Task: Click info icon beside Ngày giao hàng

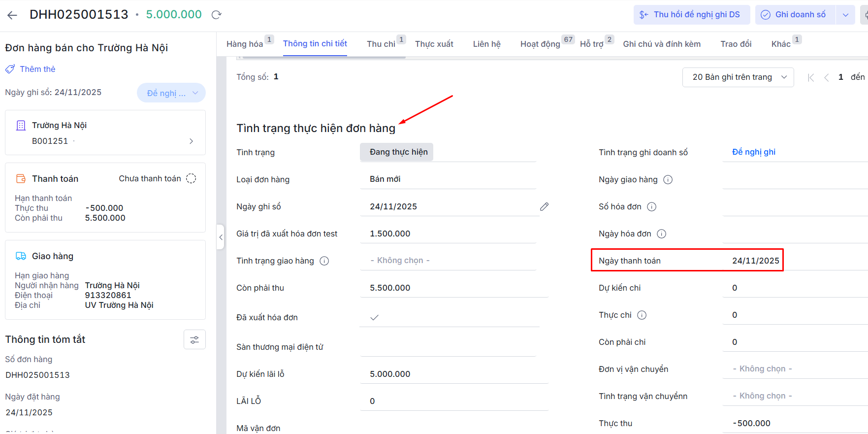Action: pyautogui.click(x=668, y=180)
